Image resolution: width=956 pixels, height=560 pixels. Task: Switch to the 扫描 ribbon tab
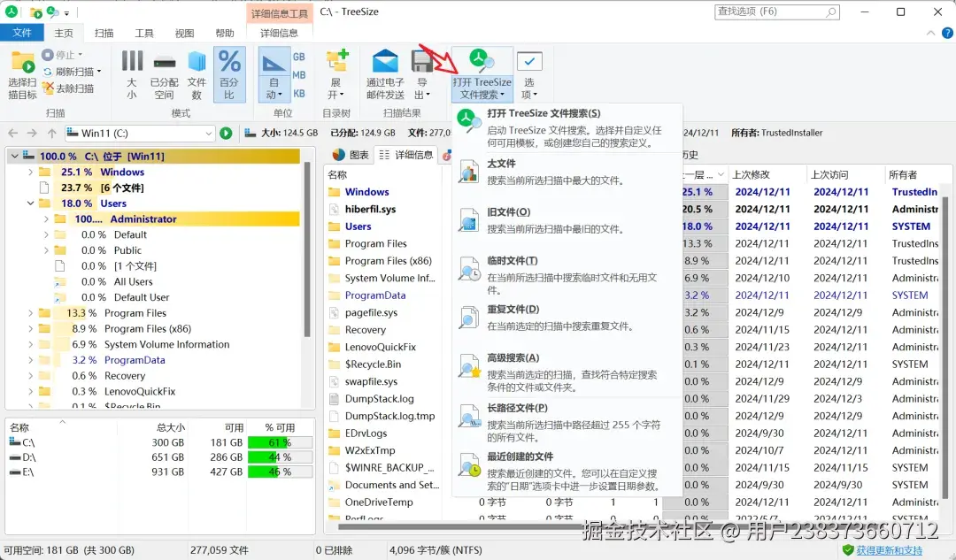click(104, 32)
